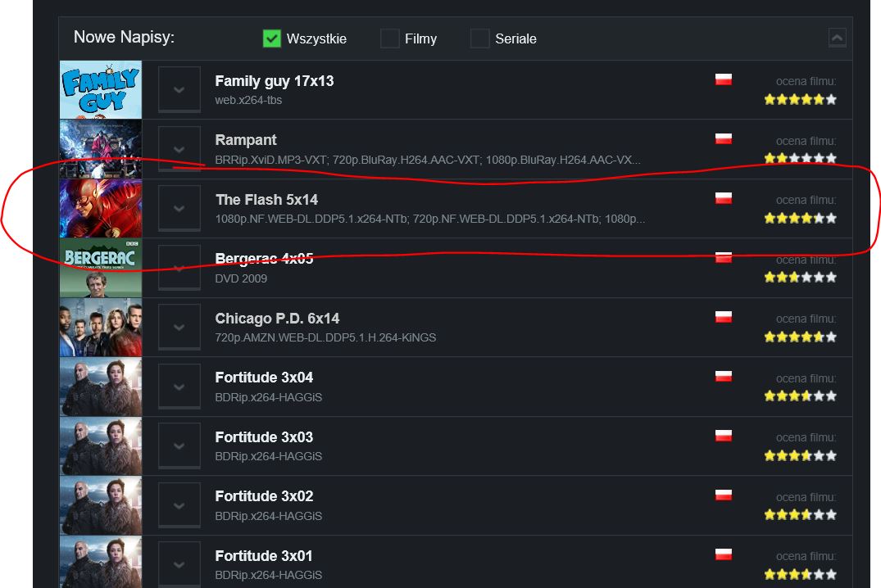This screenshot has height=588, width=881.
Task: Click star rating of Fortitude 3x03
Action: click(800, 455)
